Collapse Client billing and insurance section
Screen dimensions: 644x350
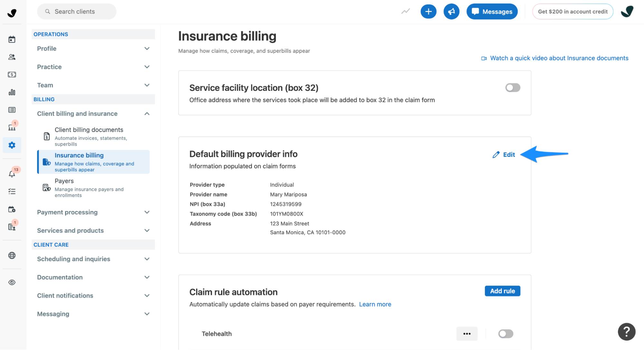[x=93, y=114]
